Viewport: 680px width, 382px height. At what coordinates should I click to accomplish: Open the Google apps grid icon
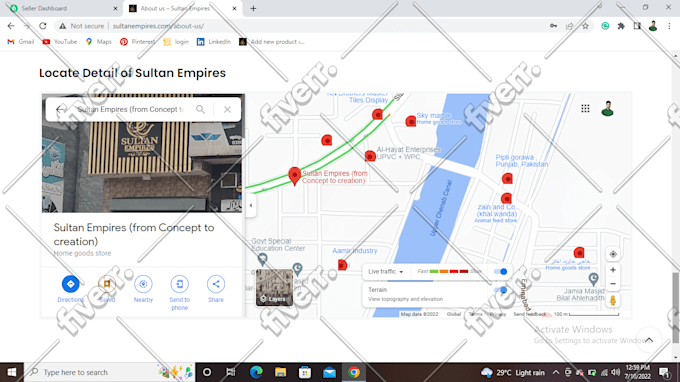tap(585, 108)
